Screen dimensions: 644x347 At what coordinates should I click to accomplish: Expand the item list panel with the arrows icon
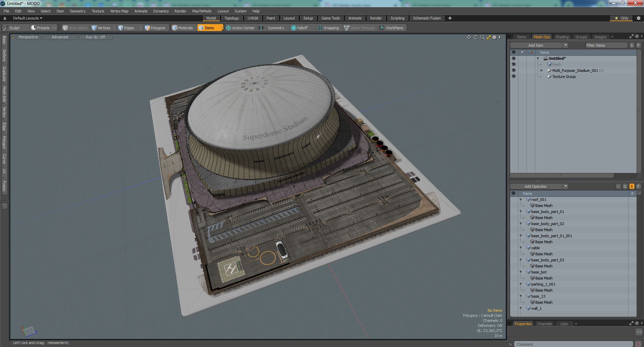coord(631,37)
